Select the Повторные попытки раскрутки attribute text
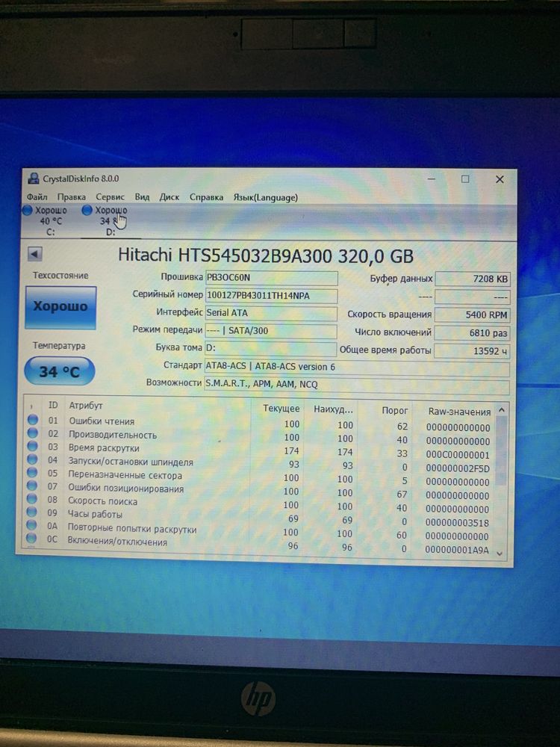The height and width of the screenshot is (747, 560). coord(132,528)
